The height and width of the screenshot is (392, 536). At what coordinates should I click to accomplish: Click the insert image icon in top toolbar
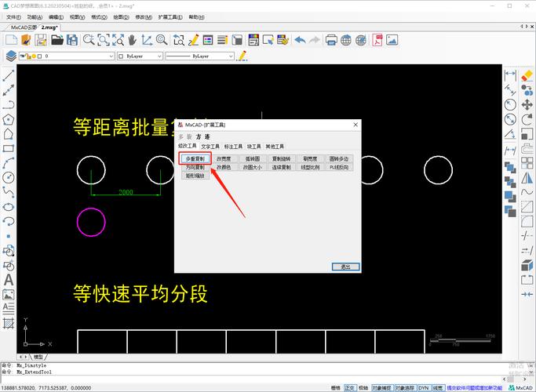pos(392,40)
